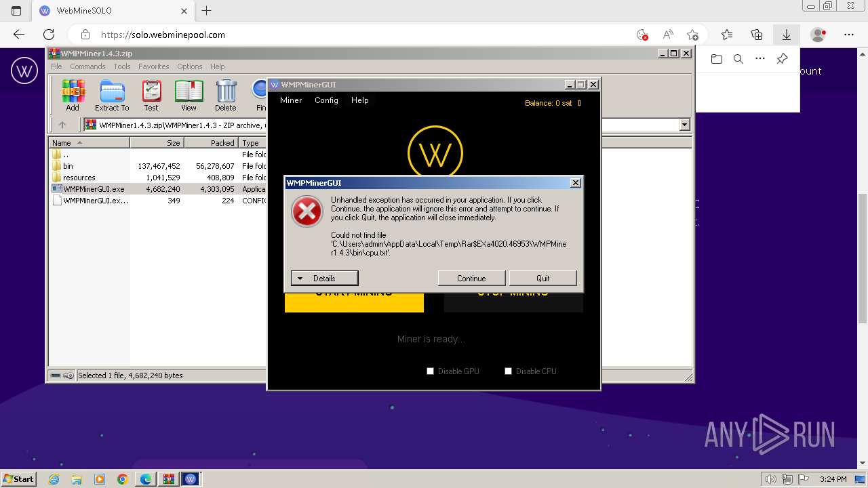Open Edge settings and more menu
Screen dimensions: 868x488
[x=849, y=35]
